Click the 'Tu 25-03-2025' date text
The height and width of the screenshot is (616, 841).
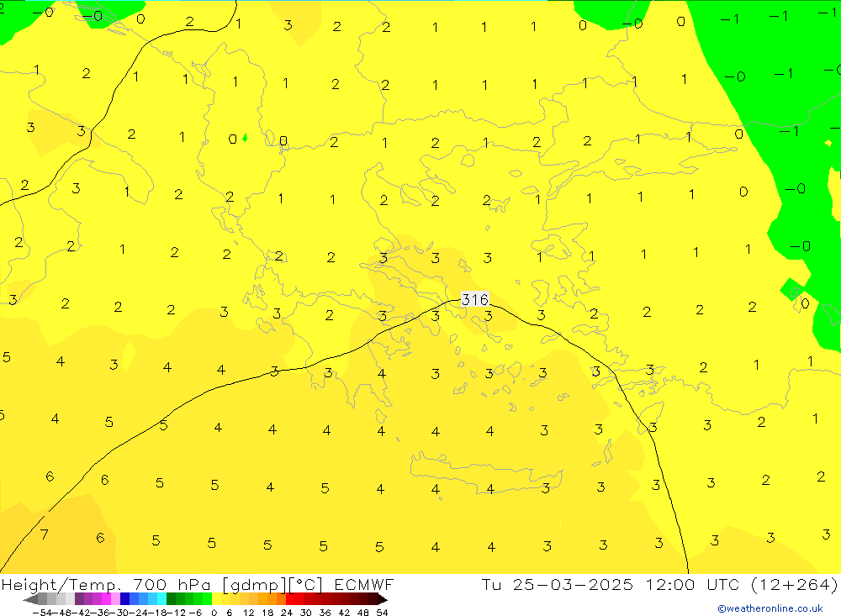[557, 584]
